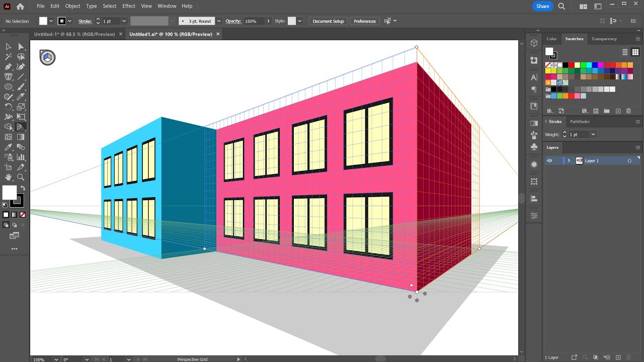The width and height of the screenshot is (644, 362).
Task: Open the Effect menu
Action: (x=128, y=6)
